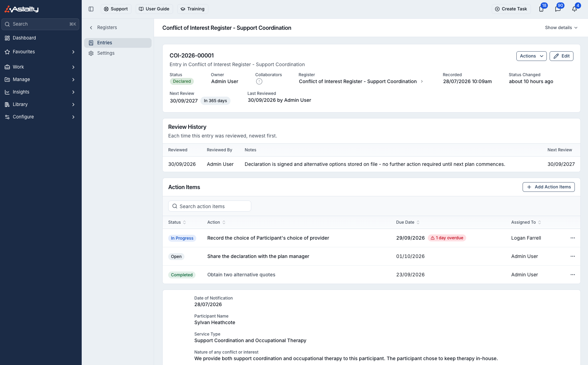Sort action items by Action column
The width and height of the screenshot is (588, 365).
pyautogui.click(x=216, y=222)
